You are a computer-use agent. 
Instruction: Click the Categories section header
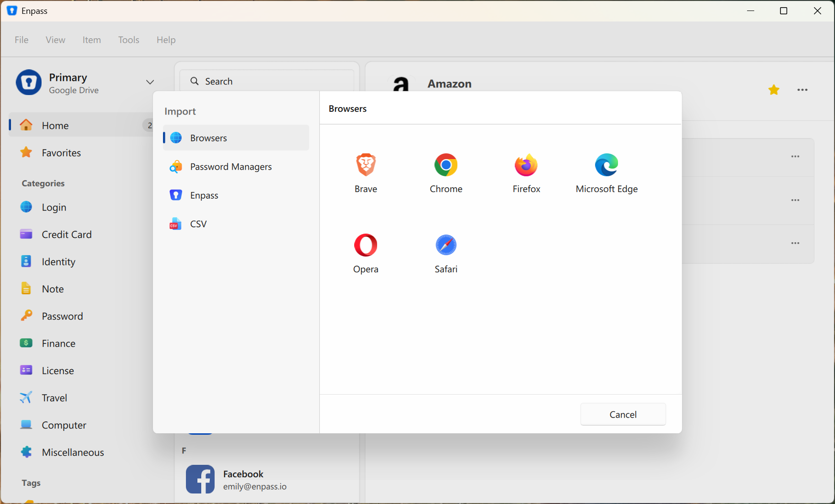[x=43, y=183]
